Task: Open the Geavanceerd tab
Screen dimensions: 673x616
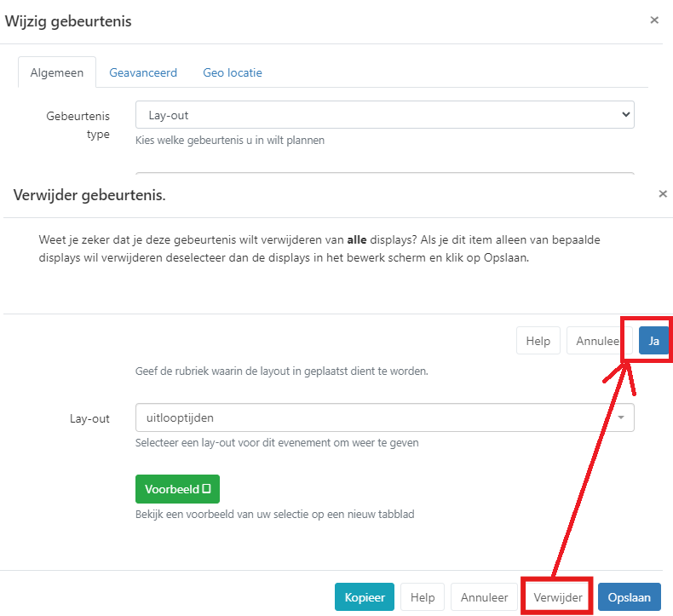Action: [x=143, y=72]
